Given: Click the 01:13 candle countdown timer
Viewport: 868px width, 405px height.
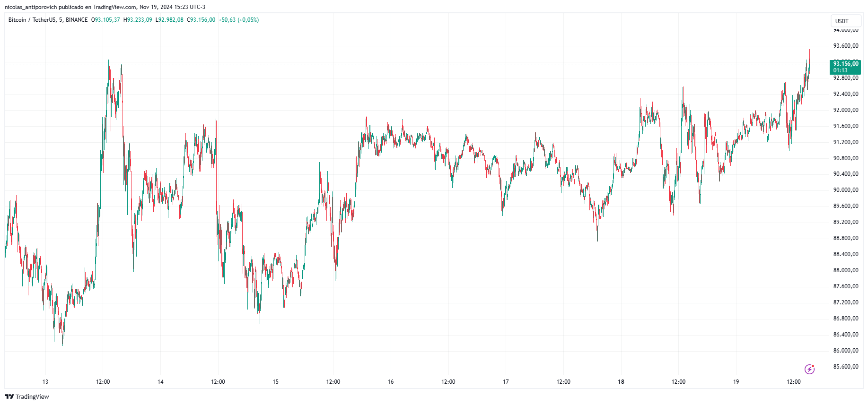Looking at the screenshot, I should [841, 70].
